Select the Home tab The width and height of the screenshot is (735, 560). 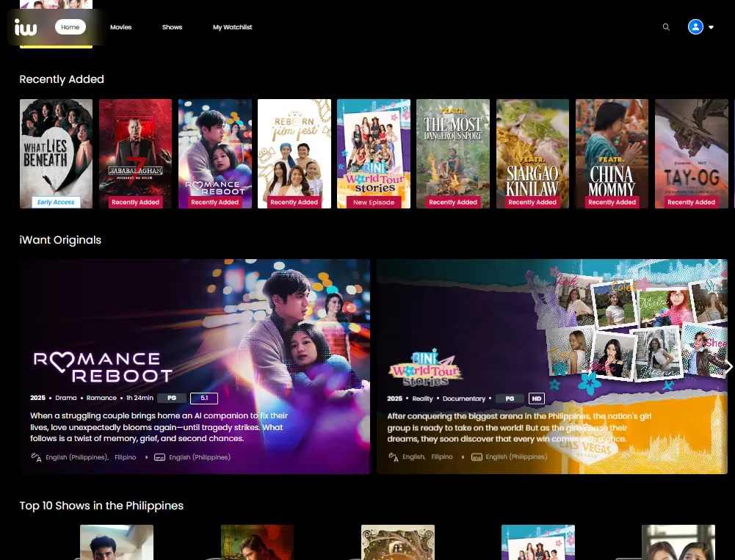70,27
